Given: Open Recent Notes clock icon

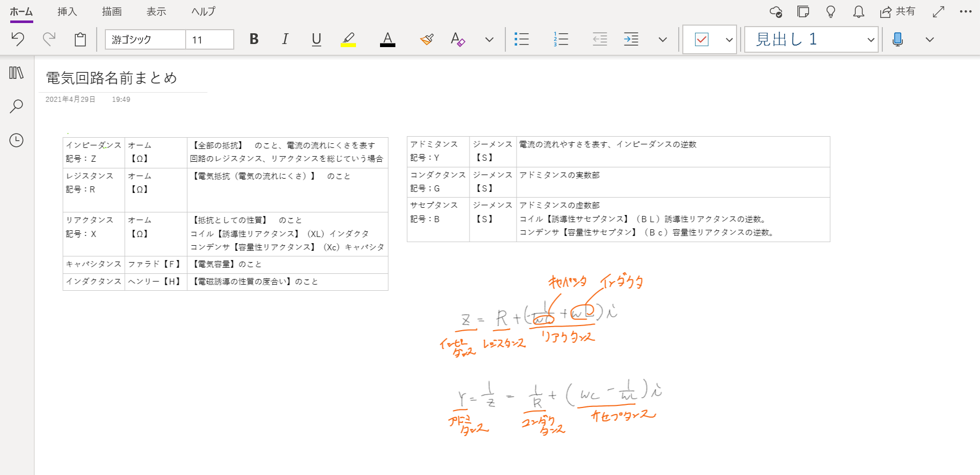Looking at the screenshot, I should click(x=16, y=140).
